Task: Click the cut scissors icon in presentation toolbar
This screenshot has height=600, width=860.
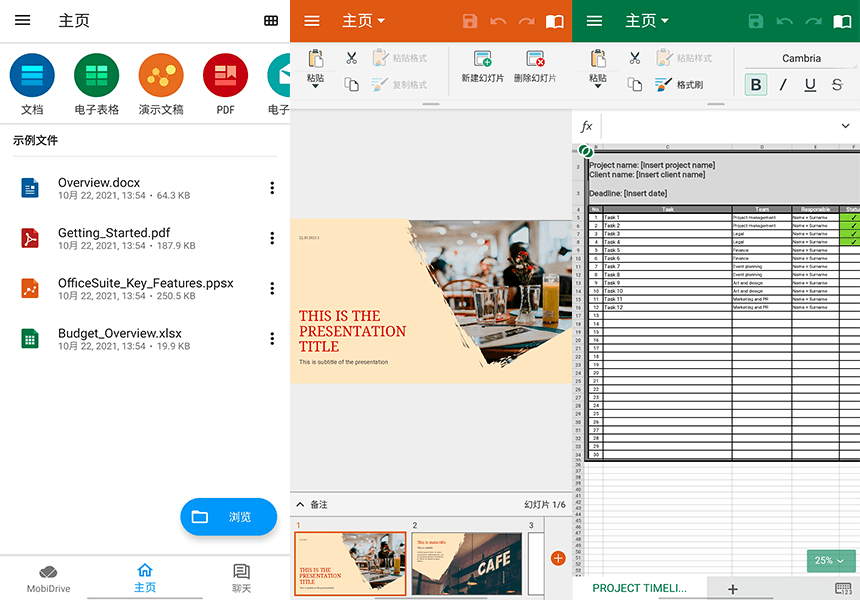Action: 351,58
